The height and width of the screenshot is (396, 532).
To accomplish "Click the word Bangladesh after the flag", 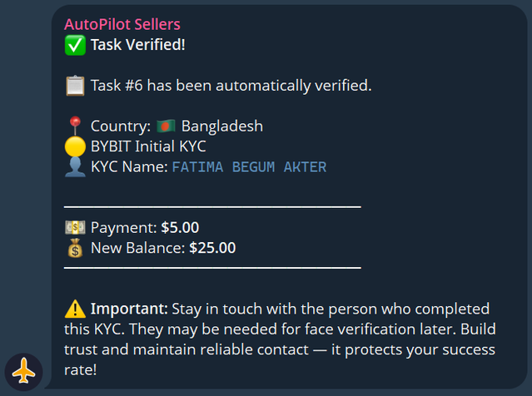I will [x=222, y=126].
